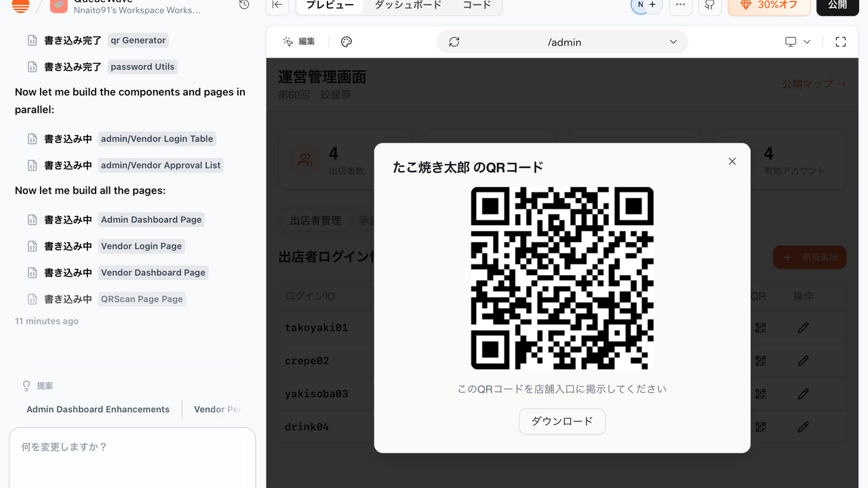Collapse the chat panel with the arrow icon
868x488 pixels.
pyautogui.click(x=277, y=5)
